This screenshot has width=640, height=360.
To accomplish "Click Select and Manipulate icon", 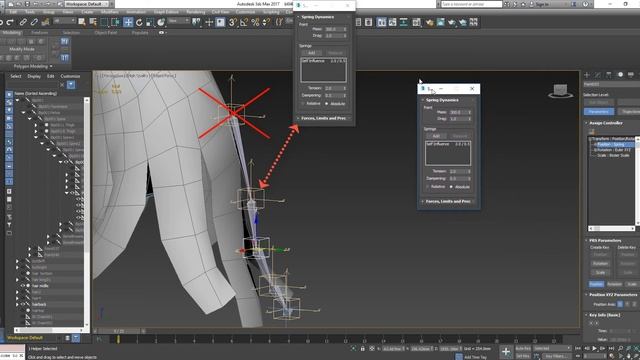I will pos(209,22).
